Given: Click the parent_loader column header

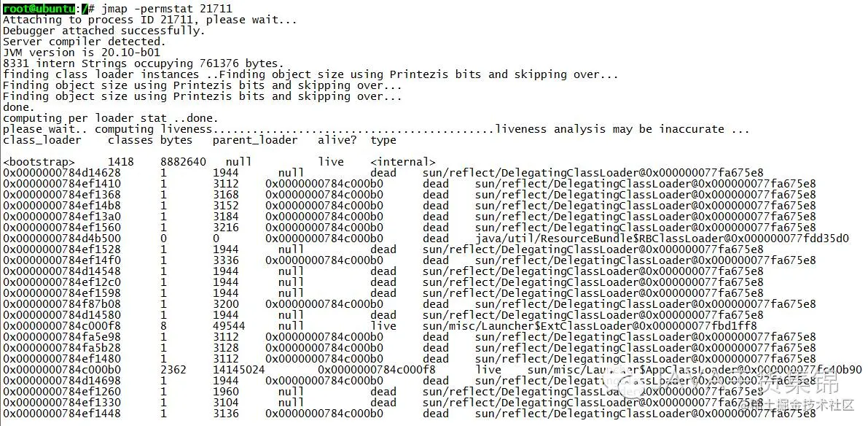Looking at the screenshot, I should pyautogui.click(x=254, y=140).
